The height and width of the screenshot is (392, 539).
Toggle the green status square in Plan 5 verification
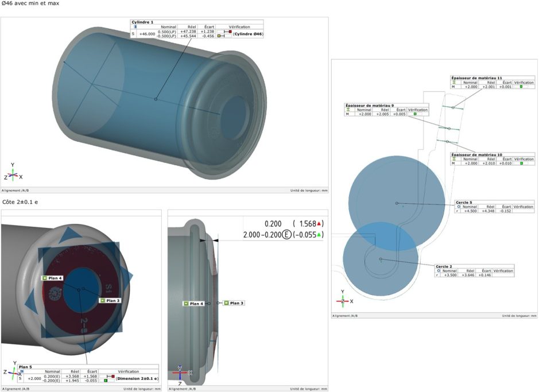[105, 381]
